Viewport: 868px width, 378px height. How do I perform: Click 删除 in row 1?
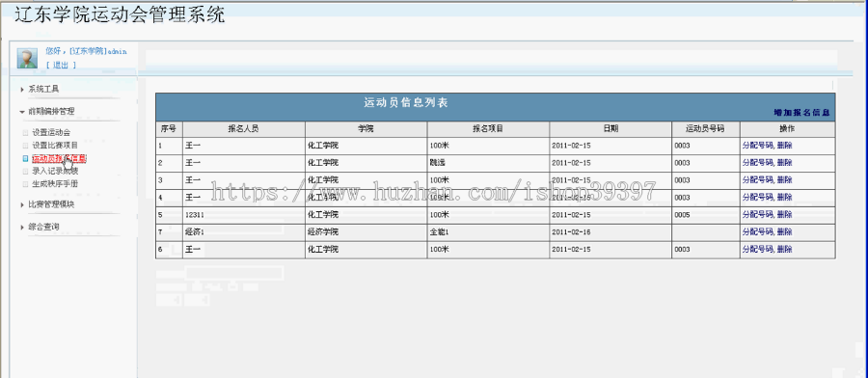coord(784,147)
